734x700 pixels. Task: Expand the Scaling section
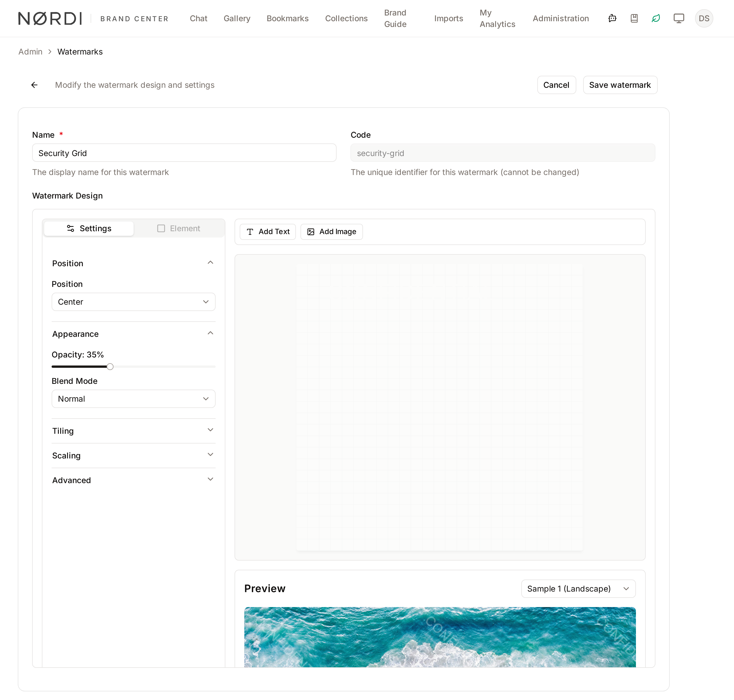click(x=133, y=456)
